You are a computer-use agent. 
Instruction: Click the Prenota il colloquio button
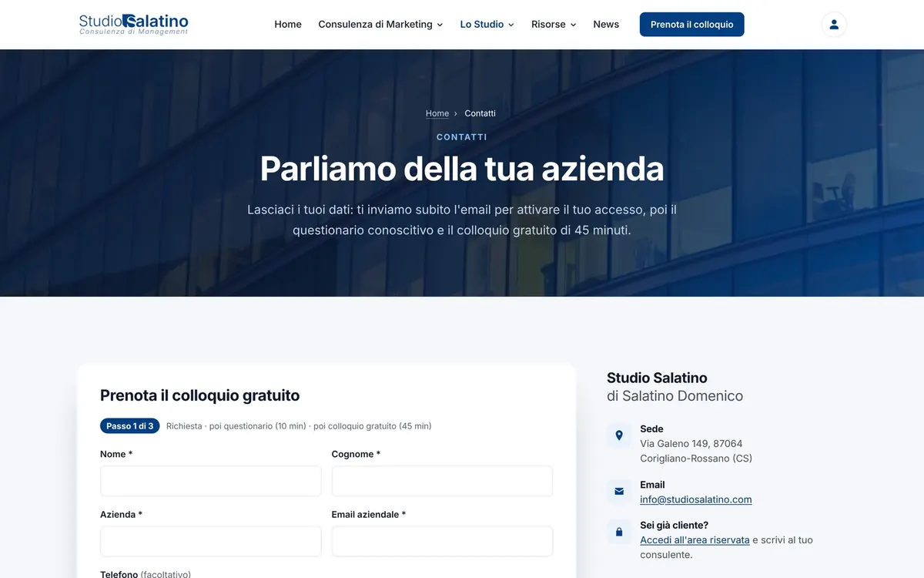[692, 25]
